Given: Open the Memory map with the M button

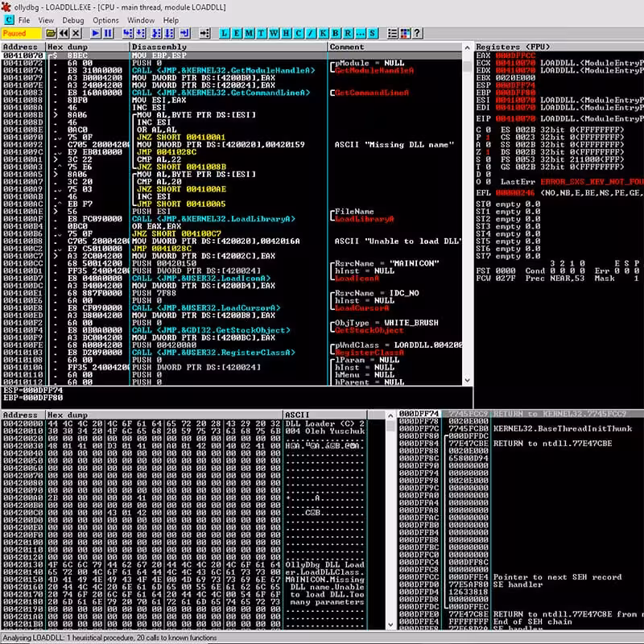Looking at the screenshot, I should (249, 33).
